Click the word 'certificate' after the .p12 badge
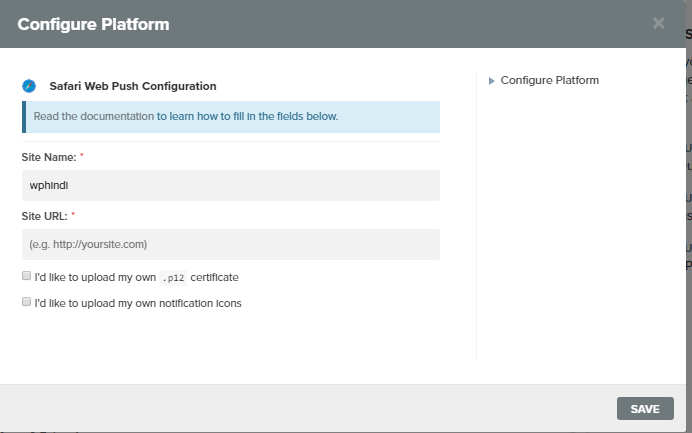692x433 pixels. tap(214, 277)
